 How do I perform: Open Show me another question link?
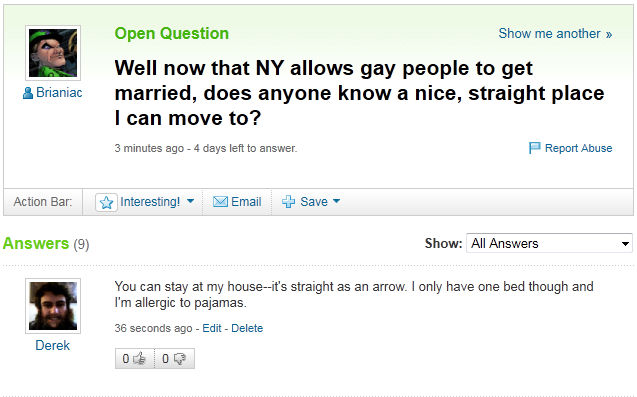pyautogui.click(x=555, y=33)
